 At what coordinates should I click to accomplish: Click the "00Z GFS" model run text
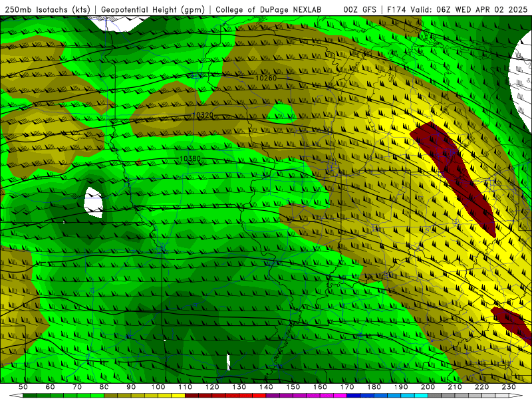click(x=360, y=9)
